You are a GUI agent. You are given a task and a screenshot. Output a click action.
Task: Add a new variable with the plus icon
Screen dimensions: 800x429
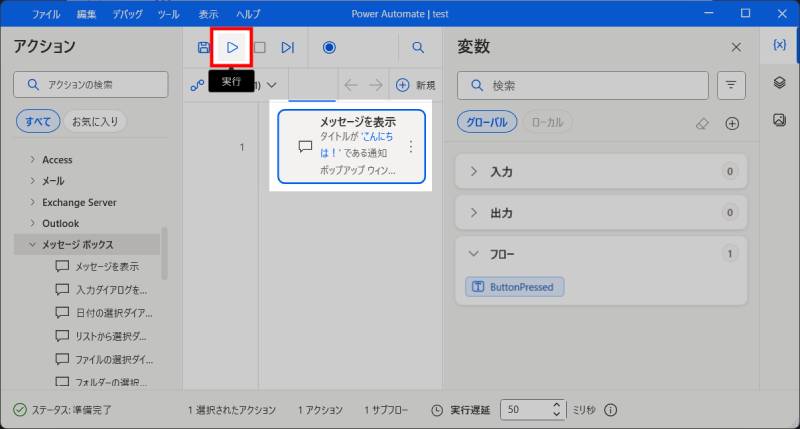pyautogui.click(x=732, y=123)
